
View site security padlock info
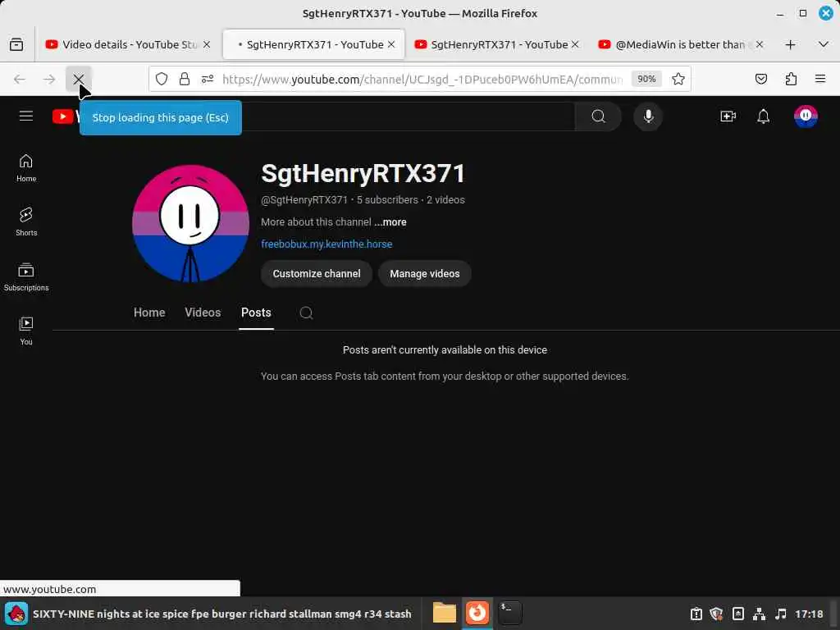tap(185, 80)
